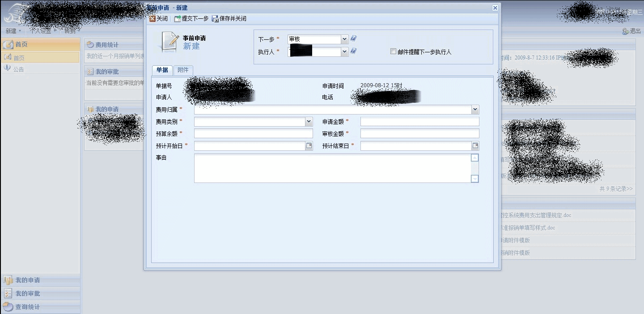Screen dimensions: 644x314
Task: Select the 首页 item in sidebar list
Action: tap(40, 58)
